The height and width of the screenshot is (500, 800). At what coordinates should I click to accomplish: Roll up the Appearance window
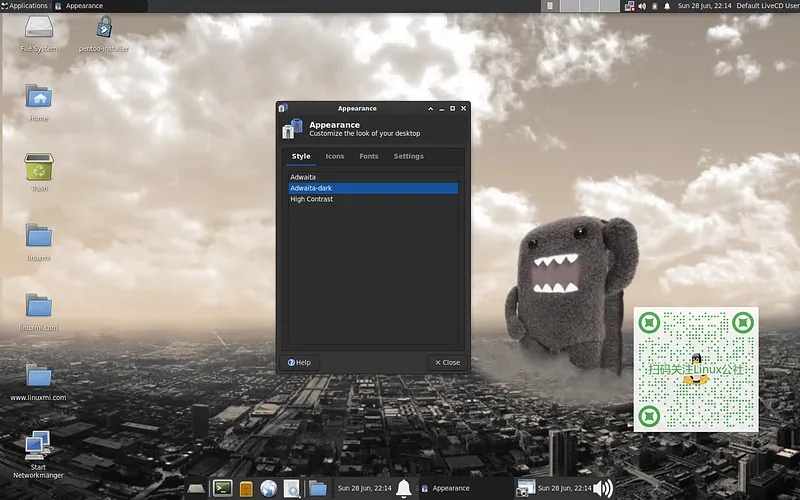431,109
